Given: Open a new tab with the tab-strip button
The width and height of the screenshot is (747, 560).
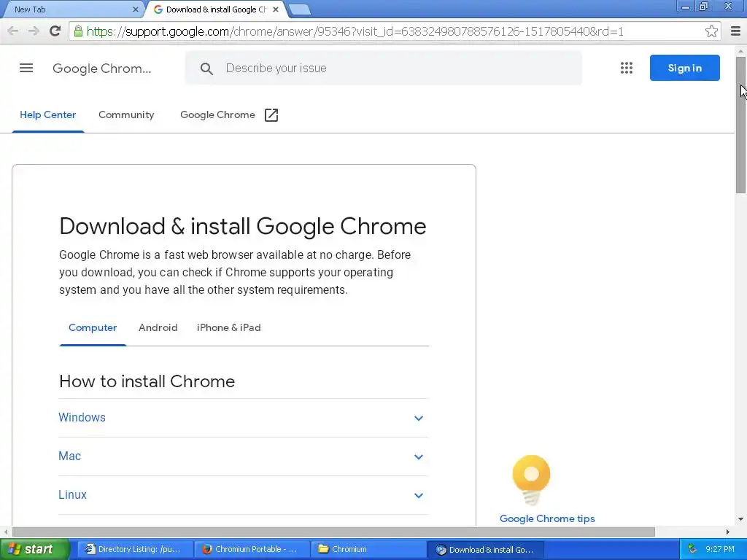Looking at the screenshot, I should [299, 9].
